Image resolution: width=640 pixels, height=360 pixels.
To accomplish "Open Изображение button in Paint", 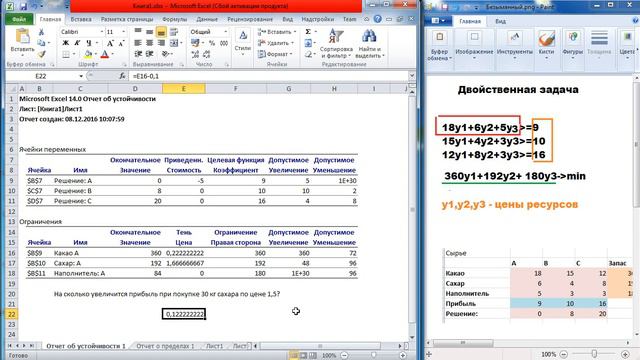I will click(474, 46).
